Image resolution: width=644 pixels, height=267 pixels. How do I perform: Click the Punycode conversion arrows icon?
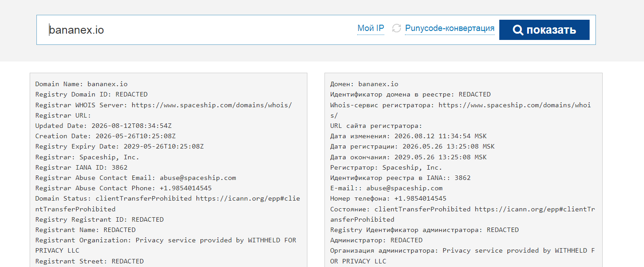click(396, 28)
